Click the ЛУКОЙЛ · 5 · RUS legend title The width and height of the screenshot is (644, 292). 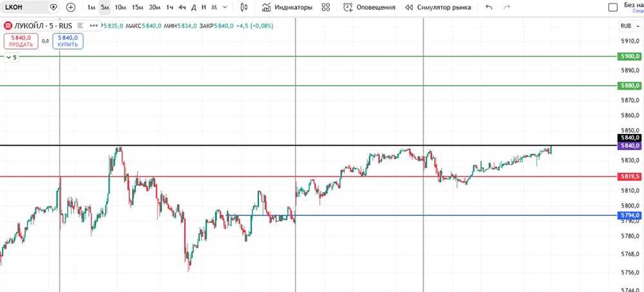pyautogui.click(x=43, y=26)
